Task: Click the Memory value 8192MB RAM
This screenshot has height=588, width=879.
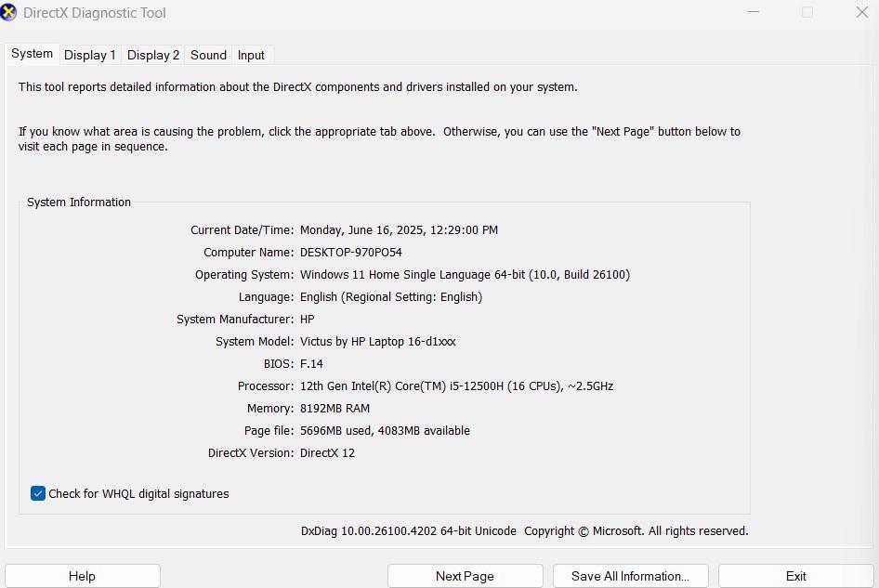Action: [334, 408]
